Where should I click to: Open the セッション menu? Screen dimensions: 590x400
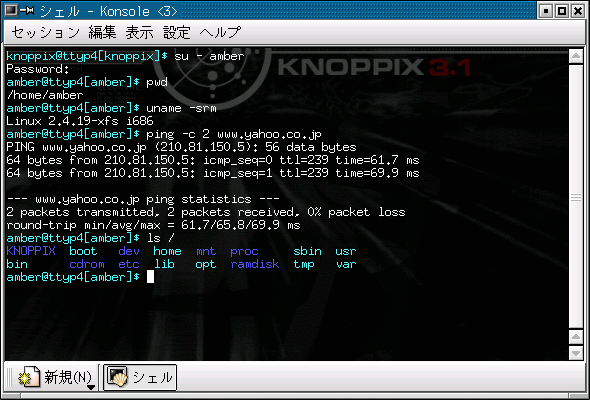point(46,32)
